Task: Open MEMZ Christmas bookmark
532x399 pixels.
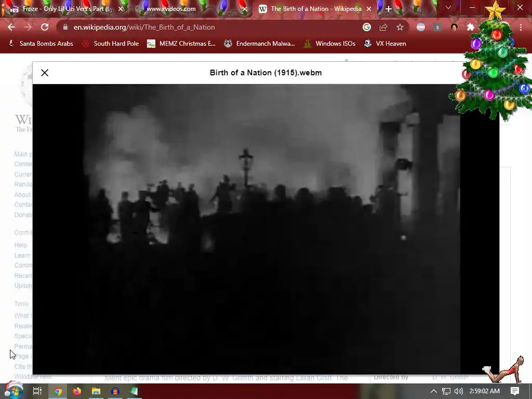Action: (x=181, y=44)
